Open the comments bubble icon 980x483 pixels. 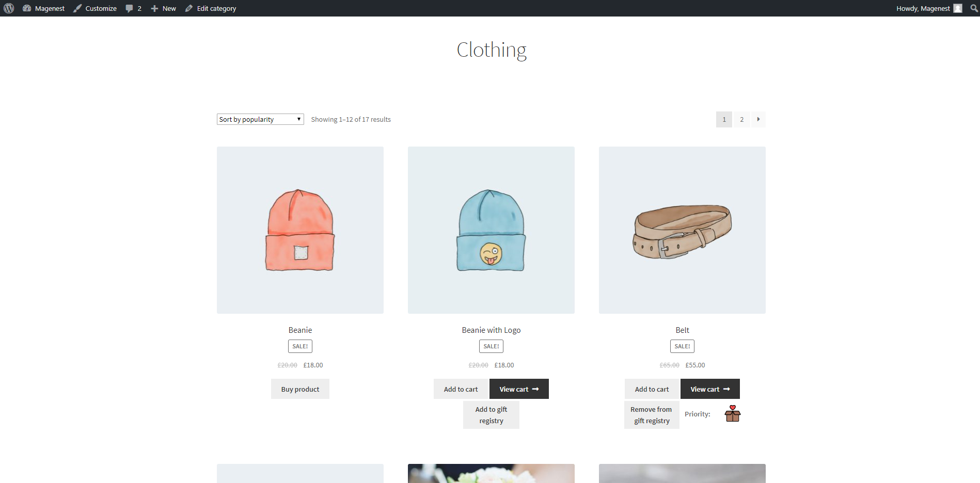point(130,8)
